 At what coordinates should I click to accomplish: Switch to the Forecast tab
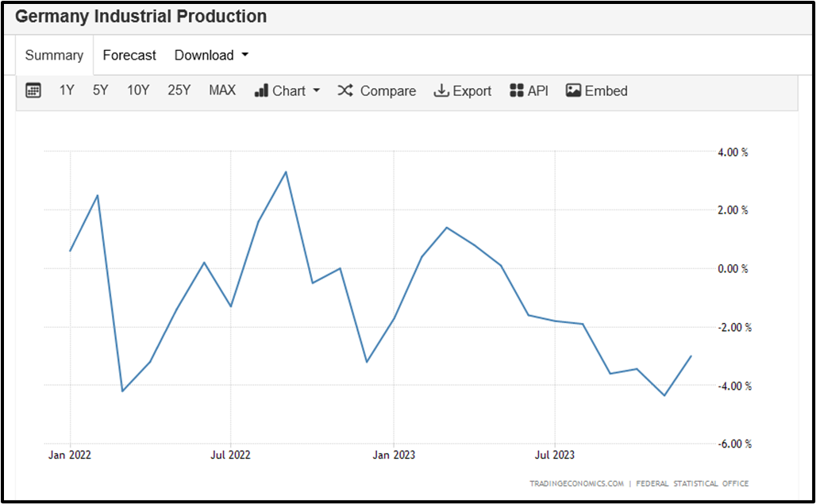tap(129, 55)
